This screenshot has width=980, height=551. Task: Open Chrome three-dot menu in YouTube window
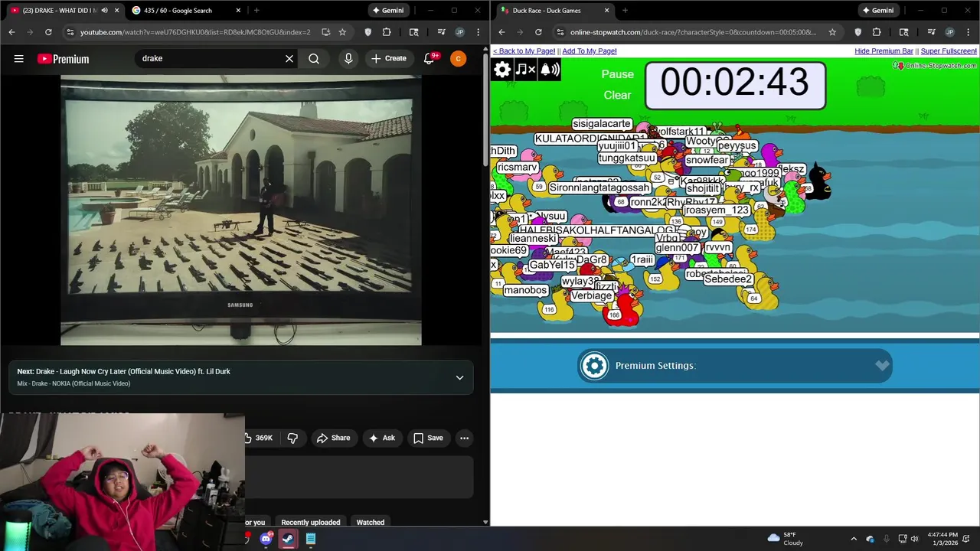[478, 32]
